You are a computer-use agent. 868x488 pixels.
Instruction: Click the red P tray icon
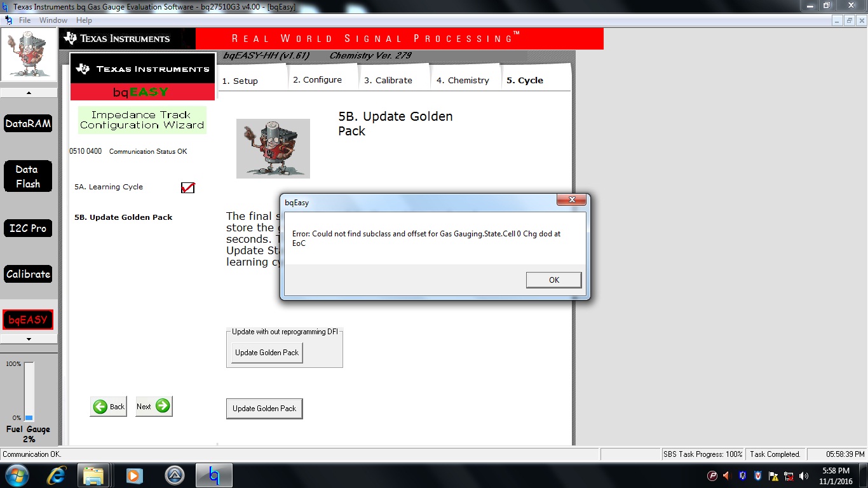coord(712,476)
